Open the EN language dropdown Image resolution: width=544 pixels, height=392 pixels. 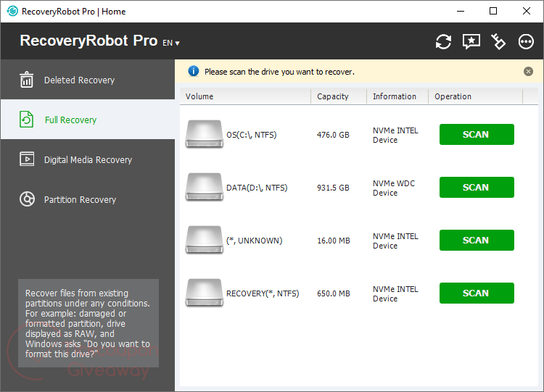pos(171,43)
